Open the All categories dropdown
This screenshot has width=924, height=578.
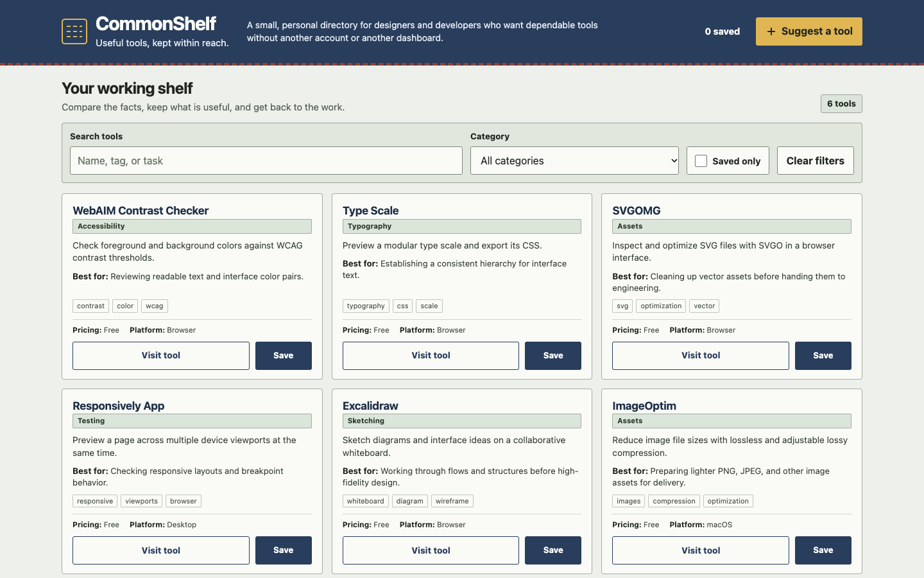(575, 161)
